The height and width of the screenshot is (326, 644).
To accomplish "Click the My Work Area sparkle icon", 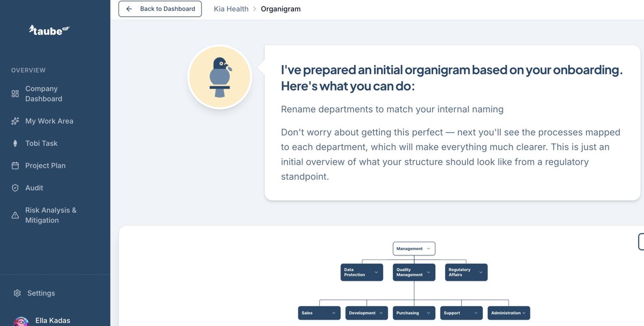I will (x=15, y=121).
